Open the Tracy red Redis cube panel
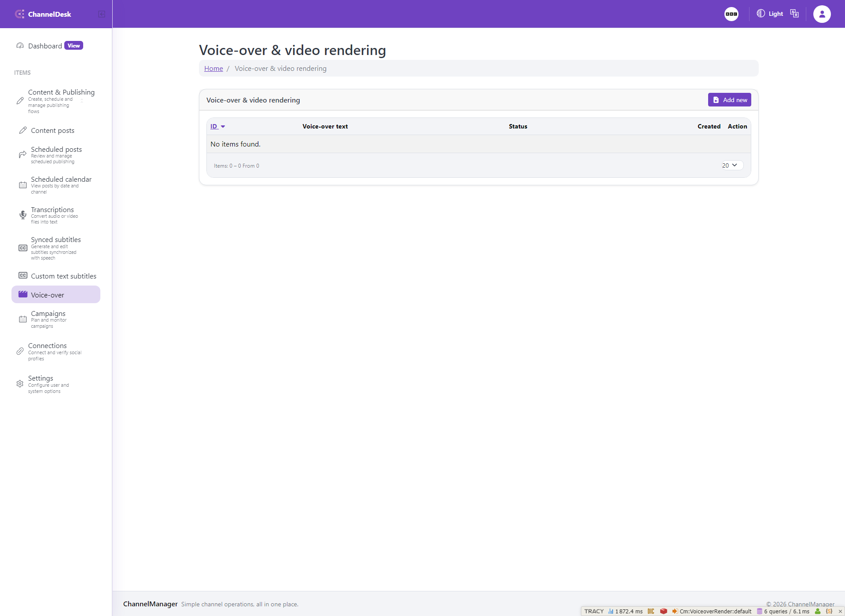This screenshot has width=845, height=616. [664, 611]
